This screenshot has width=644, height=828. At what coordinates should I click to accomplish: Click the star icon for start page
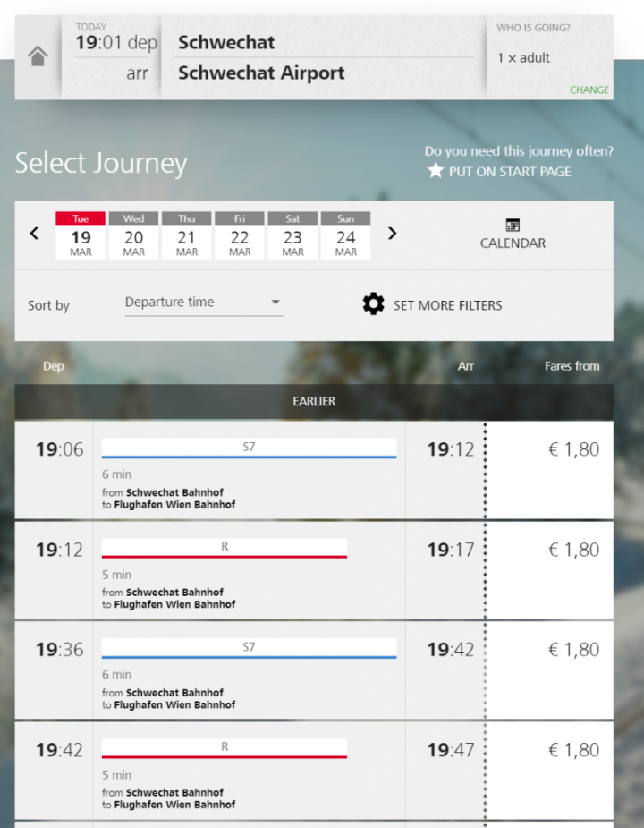436,170
